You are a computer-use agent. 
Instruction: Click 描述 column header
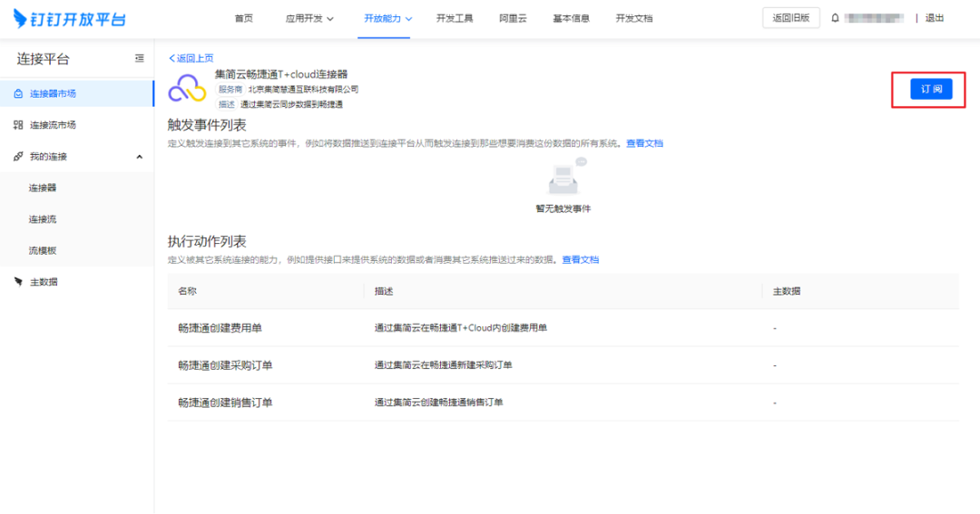(384, 291)
